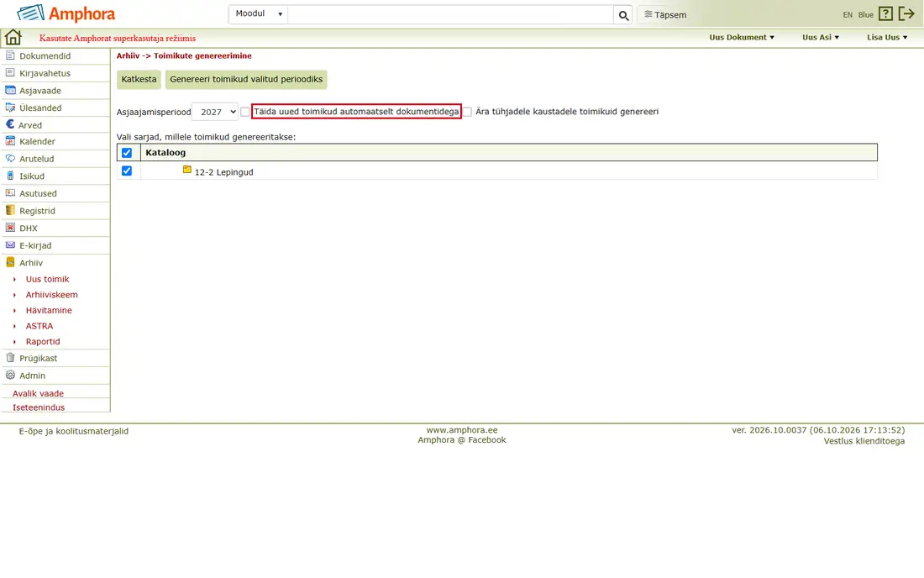Click the logout exit icon
Screen dimensions: 924x578
906,13
